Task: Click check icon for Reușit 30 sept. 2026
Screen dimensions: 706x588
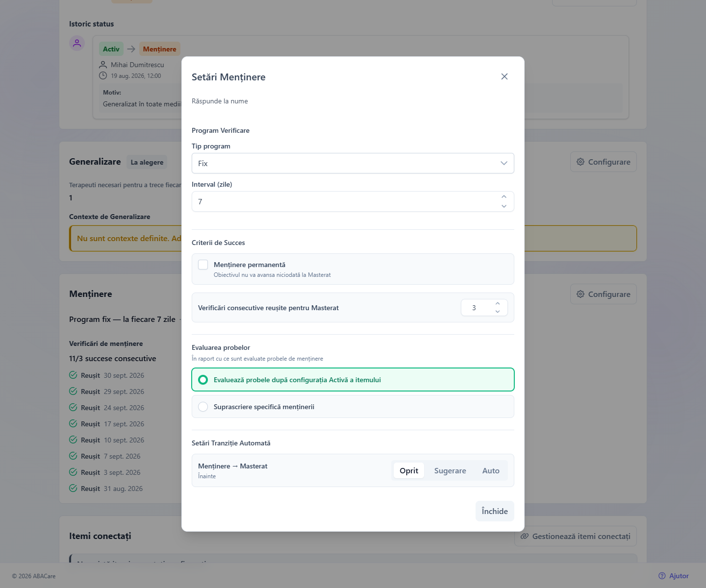Action: tap(73, 375)
